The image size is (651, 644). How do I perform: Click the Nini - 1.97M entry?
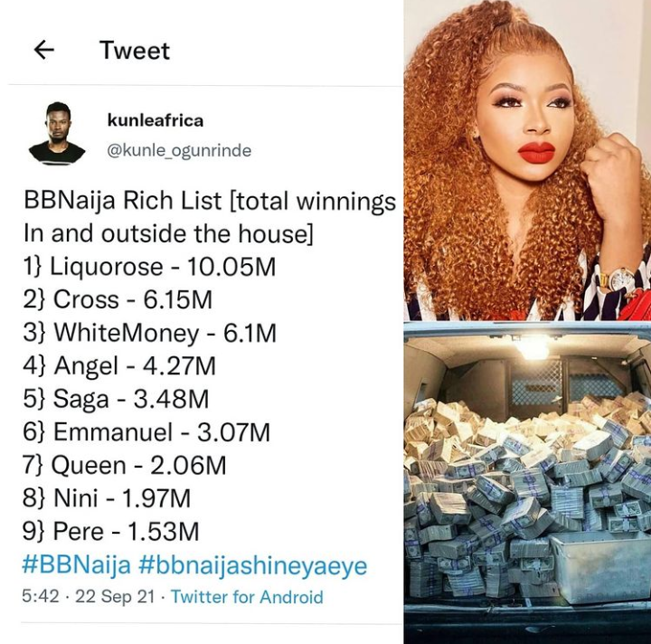(107, 498)
